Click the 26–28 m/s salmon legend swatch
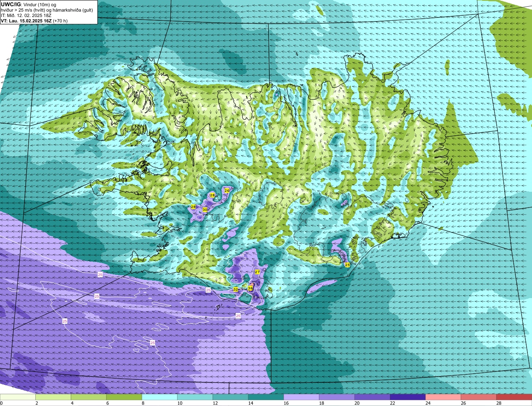Image resolution: width=532 pixels, height=406 pixels. pyautogui.click(x=479, y=397)
